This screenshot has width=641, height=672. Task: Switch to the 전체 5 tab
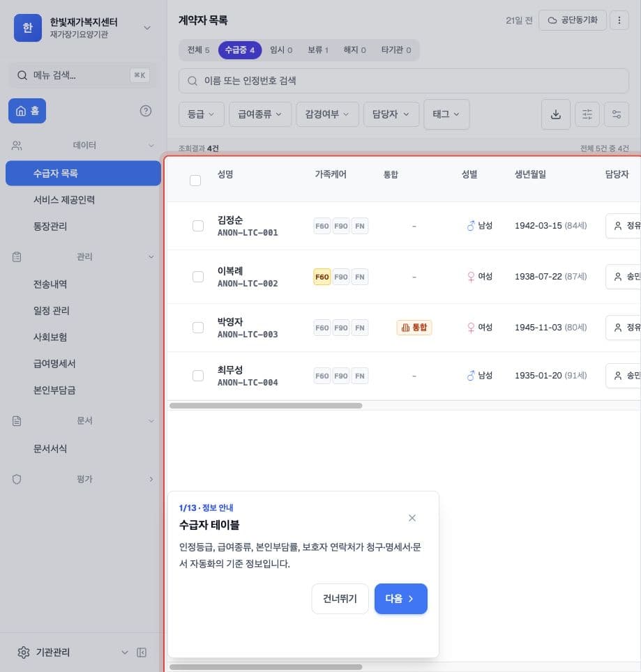[198, 50]
